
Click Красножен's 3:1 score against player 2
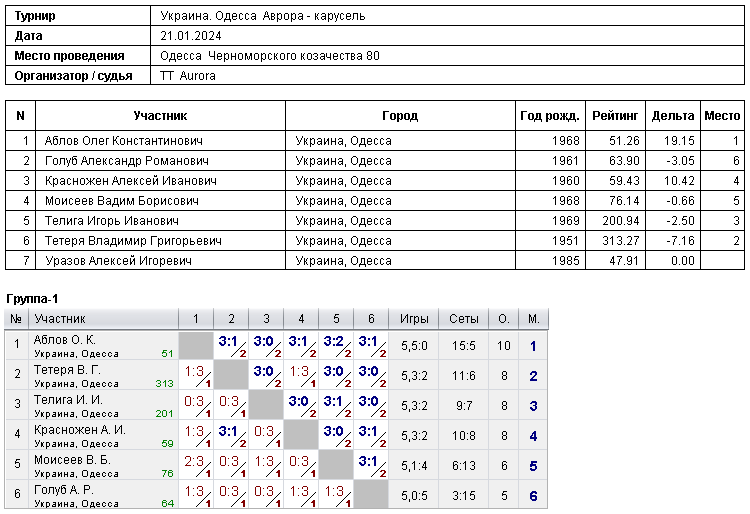(x=228, y=432)
